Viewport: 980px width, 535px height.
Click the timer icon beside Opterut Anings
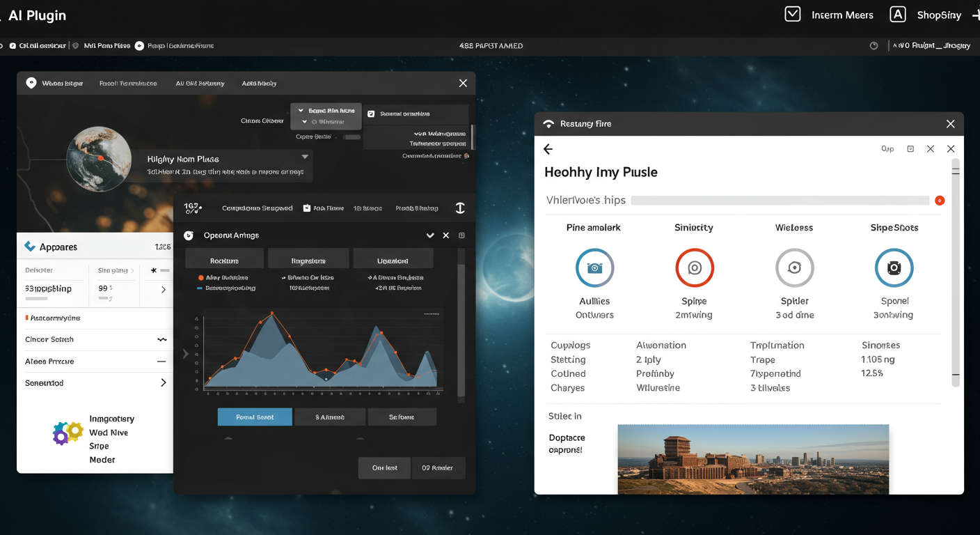(x=188, y=235)
